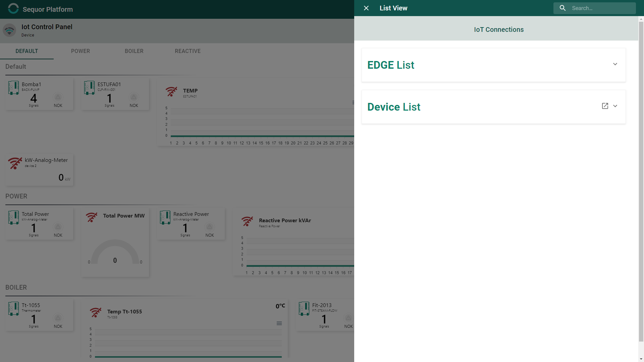Click the Total Power MW gauge
This screenshot has width=644, height=362.
[115, 252]
